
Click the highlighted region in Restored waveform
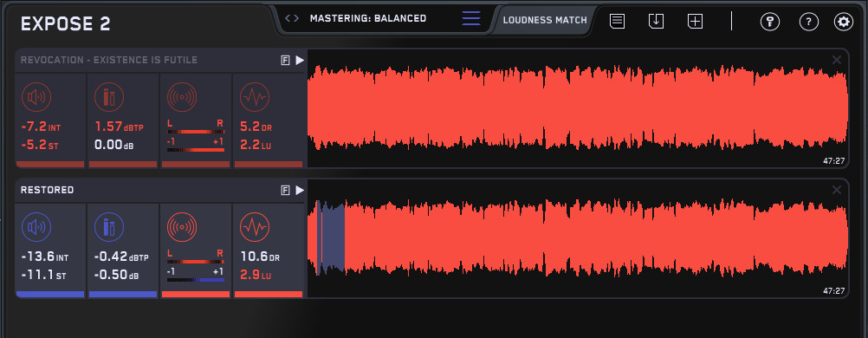[x=331, y=237]
